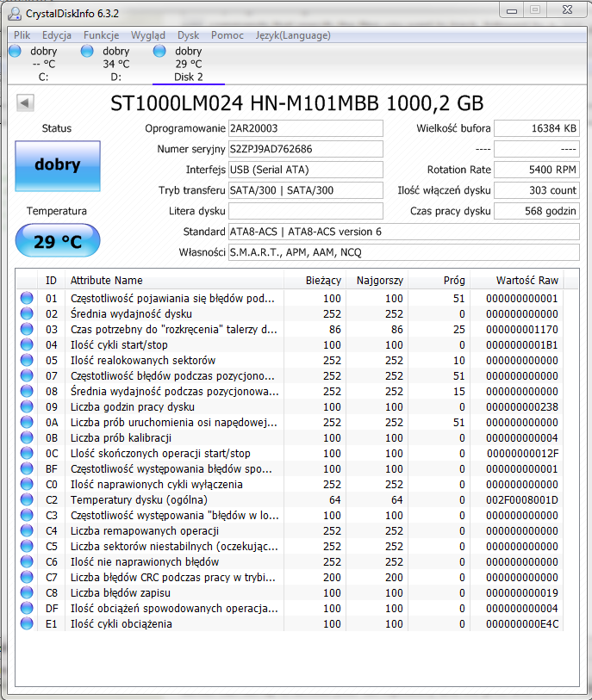Click the power-on count field 303 count
Screen dimensions: 592x700
tap(537, 190)
